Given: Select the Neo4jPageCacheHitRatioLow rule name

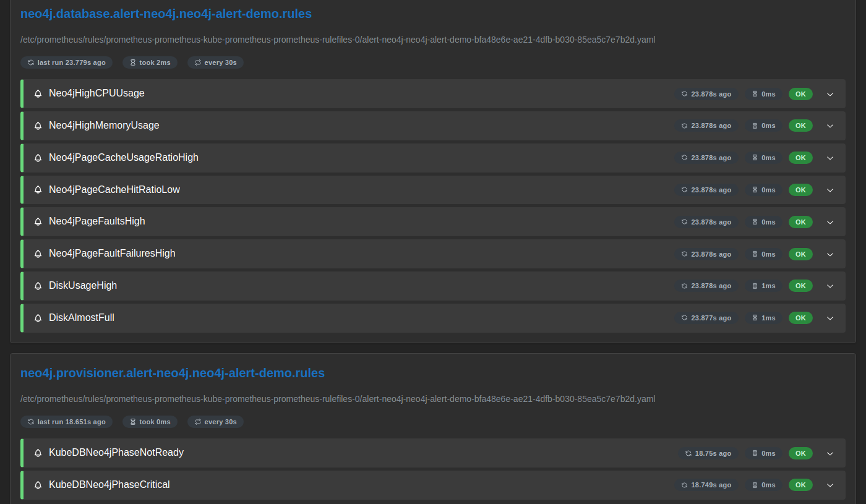Looking at the screenshot, I should coord(114,190).
